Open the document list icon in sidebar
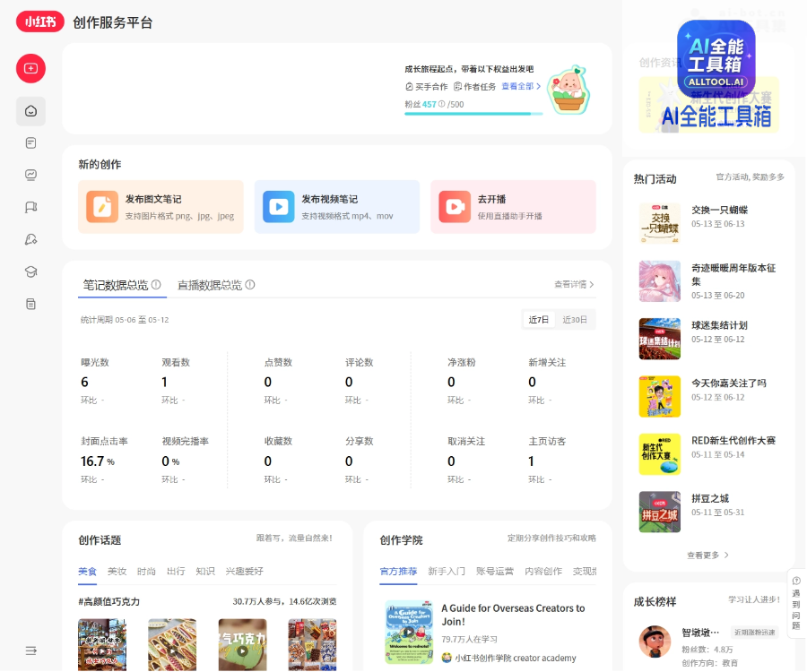Viewport: 807px width, 672px height. pos(30,305)
